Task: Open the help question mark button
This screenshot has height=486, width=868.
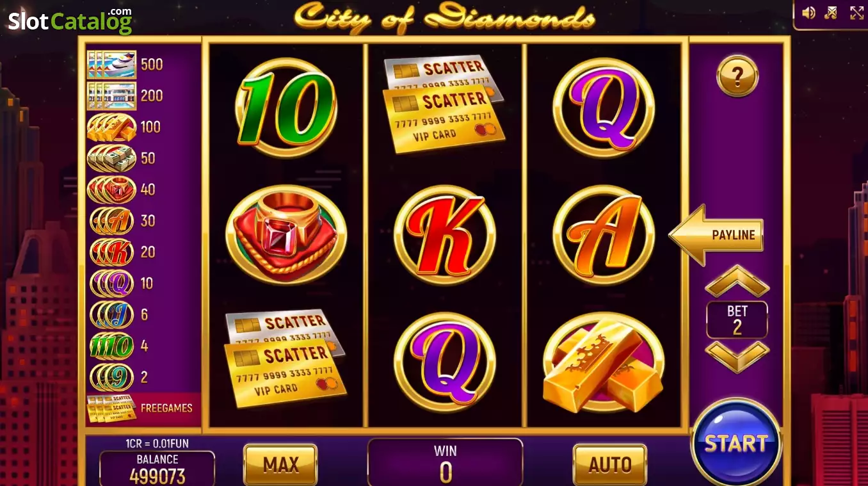Action: click(x=737, y=76)
